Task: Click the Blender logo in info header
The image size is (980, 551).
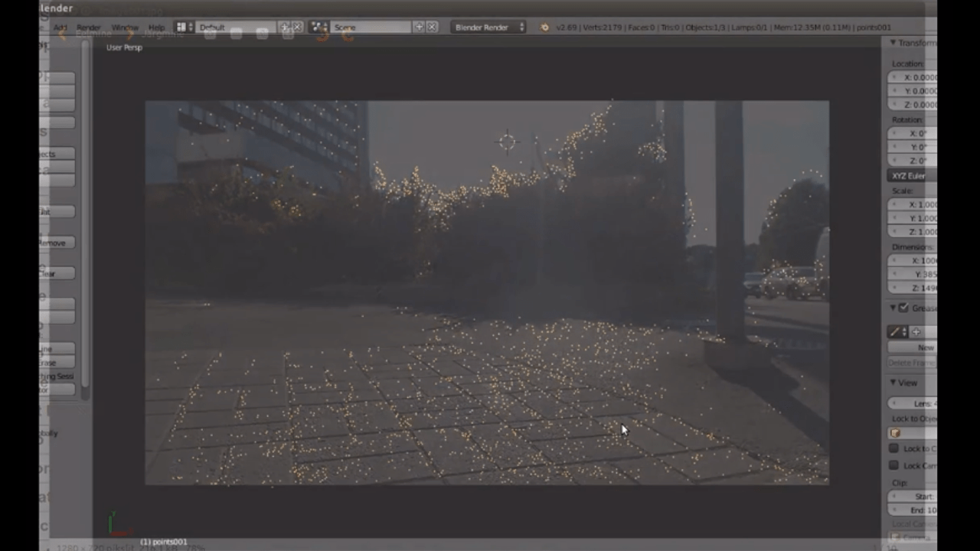Action: pyautogui.click(x=544, y=28)
